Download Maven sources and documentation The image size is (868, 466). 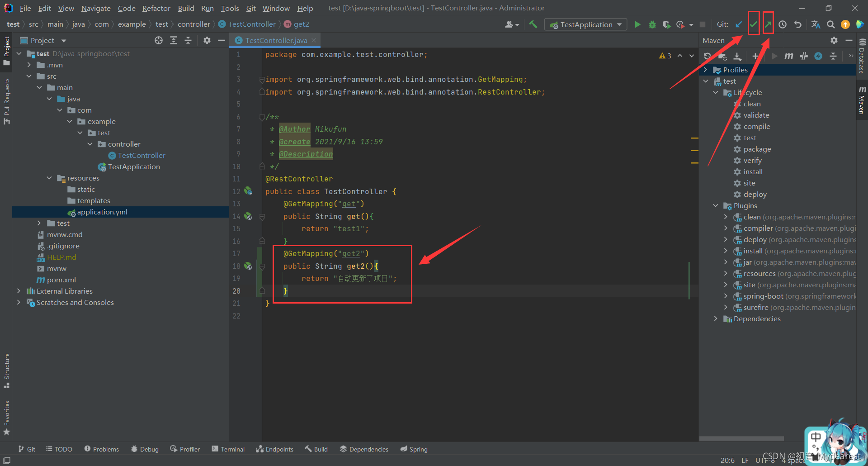tap(737, 56)
